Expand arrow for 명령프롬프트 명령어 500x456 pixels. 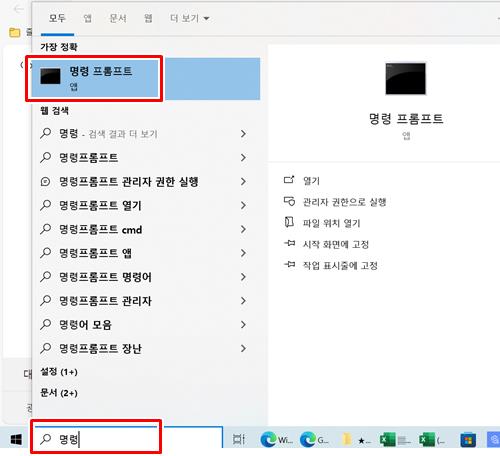(x=243, y=277)
